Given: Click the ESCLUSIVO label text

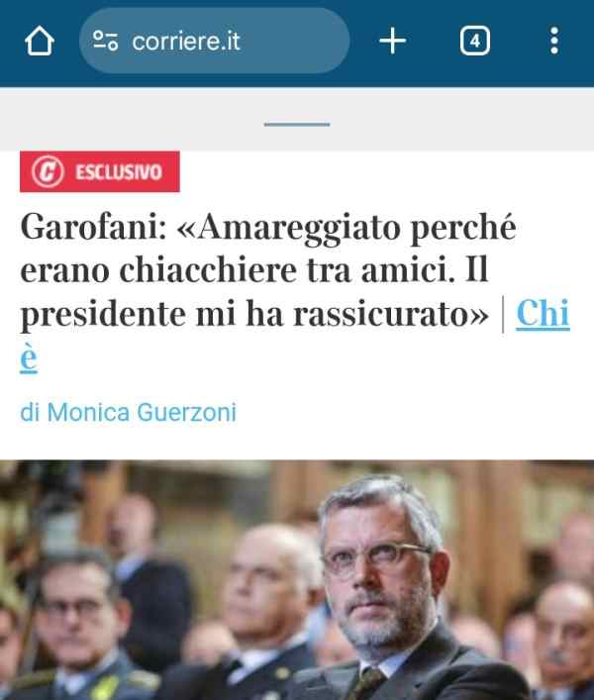Looking at the screenshot, I should (x=118, y=172).
